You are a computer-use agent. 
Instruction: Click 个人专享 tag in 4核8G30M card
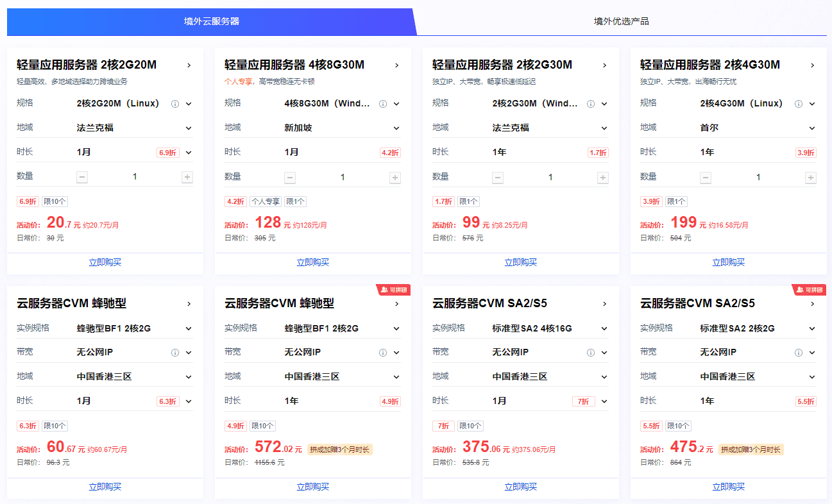(x=266, y=201)
